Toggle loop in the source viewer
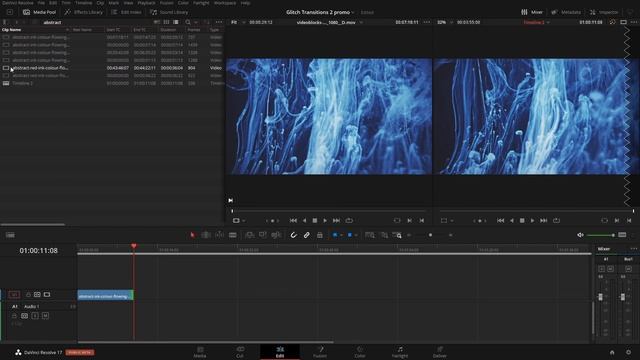This screenshot has width=640, height=360. [349, 220]
